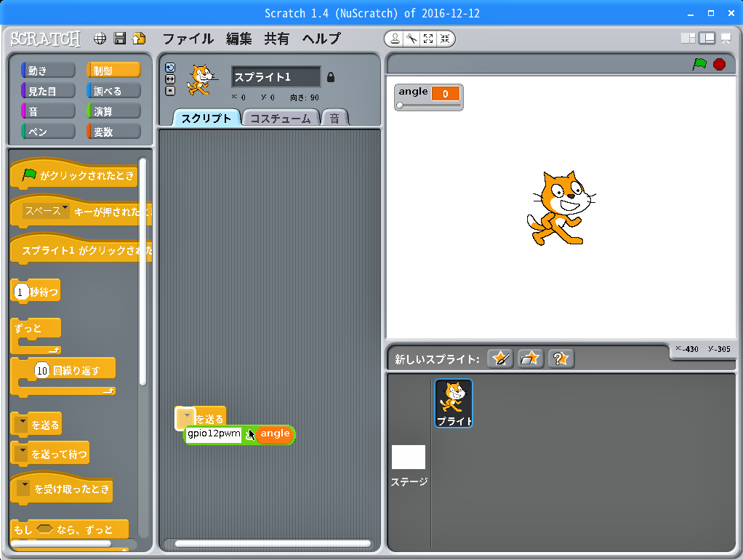Switch to full stage layout

tap(707, 39)
